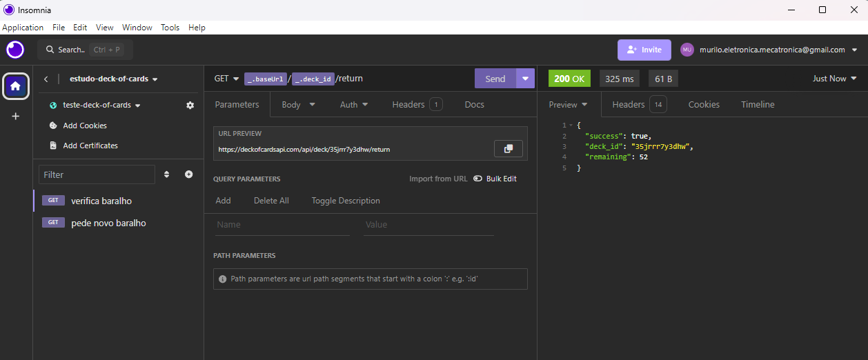Click the MU user avatar

pyautogui.click(x=687, y=50)
